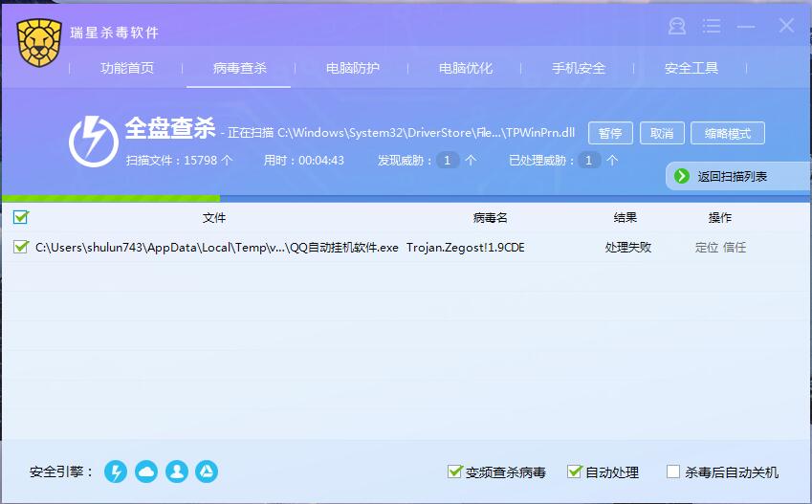Toggle the lightning security engine icon
The height and width of the screenshot is (504, 812).
coord(116,471)
